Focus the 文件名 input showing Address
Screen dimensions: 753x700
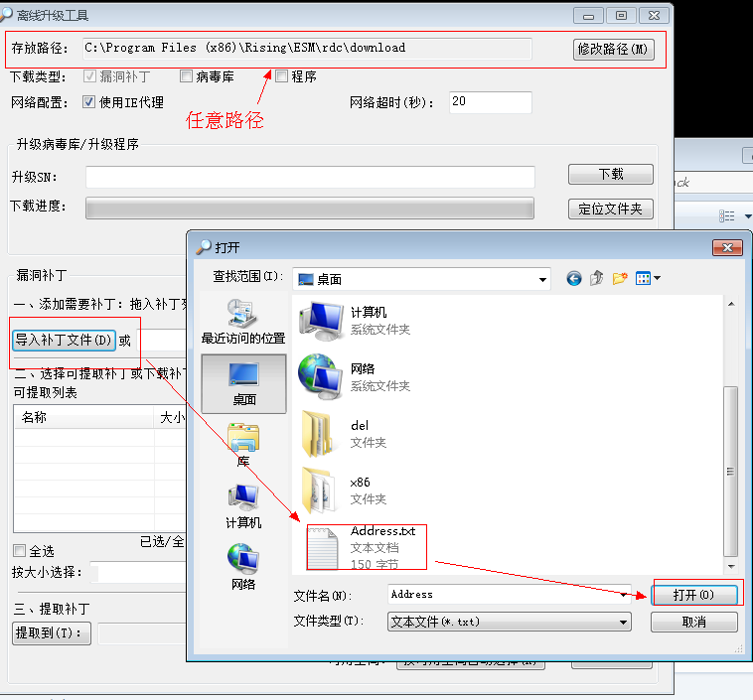503,595
